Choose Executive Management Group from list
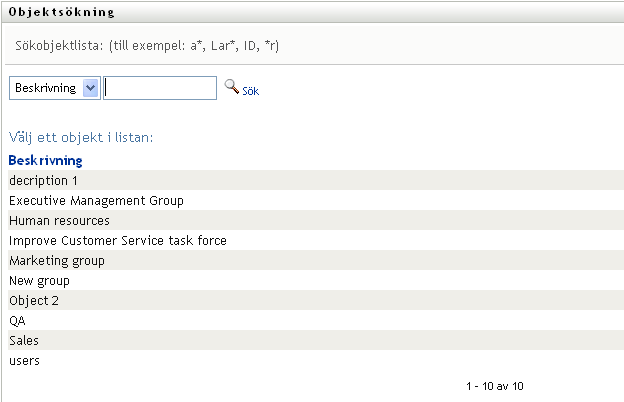 tap(96, 200)
